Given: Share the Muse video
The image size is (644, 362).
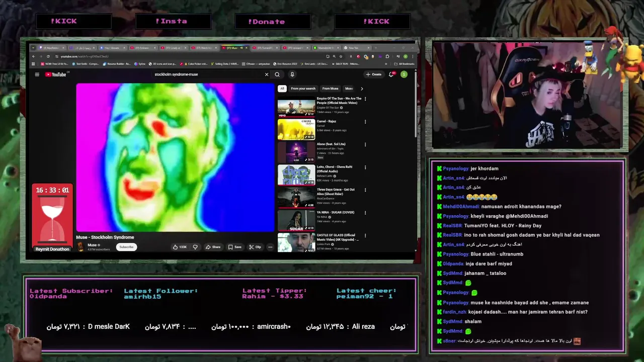Looking at the screenshot, I should click(214, 247).
